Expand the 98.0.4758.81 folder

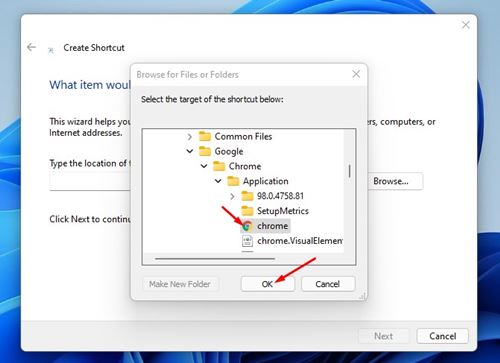232,196
